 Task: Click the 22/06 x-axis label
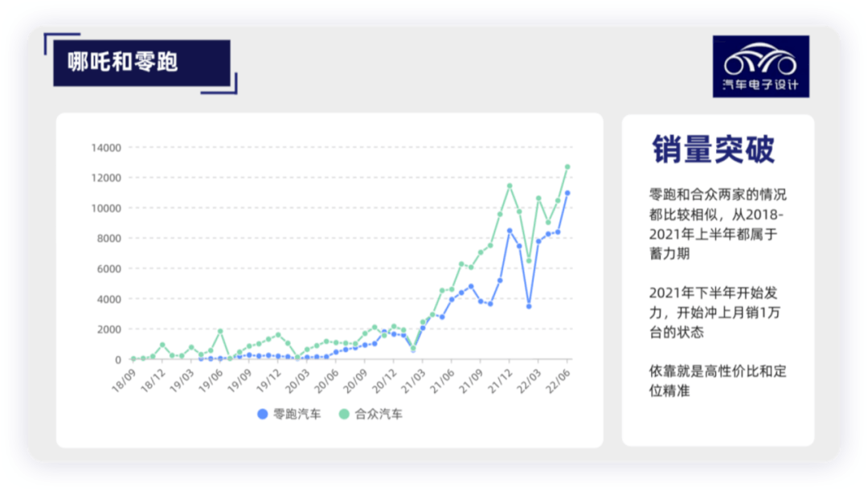(558, 381)
